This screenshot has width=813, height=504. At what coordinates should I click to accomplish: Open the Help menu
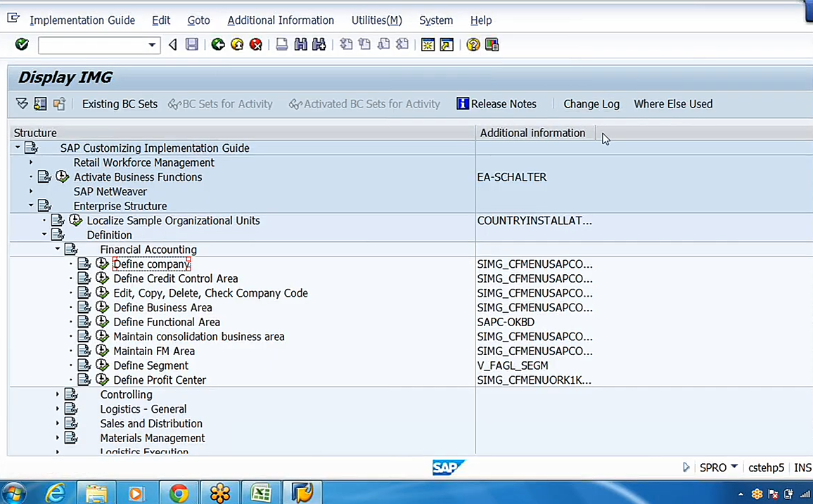[x=481, y=20]
